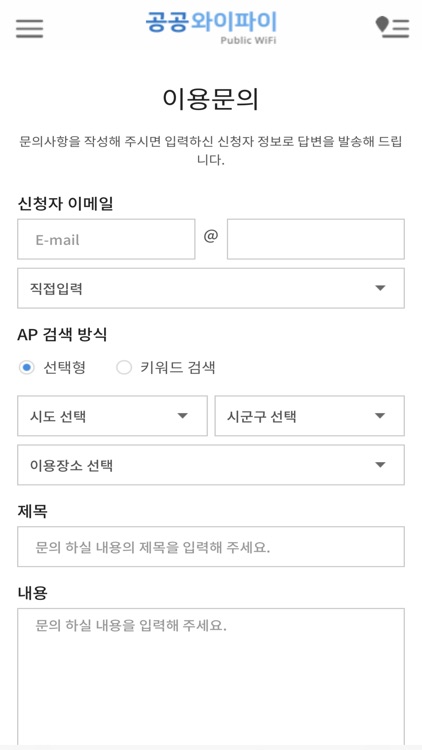Click the 제목 field label
The width and height of the screenshot is (422, 750).
(33, 511)
